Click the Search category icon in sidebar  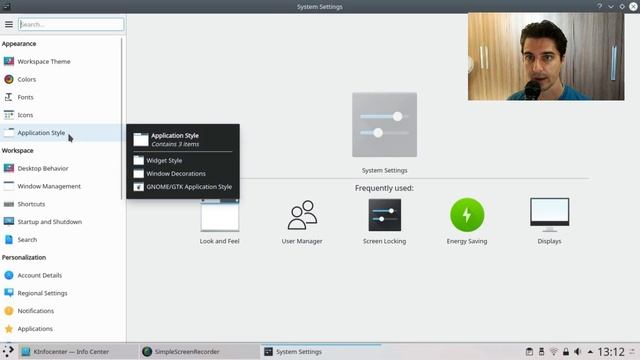pyautogui.click(x=9, y=240)
